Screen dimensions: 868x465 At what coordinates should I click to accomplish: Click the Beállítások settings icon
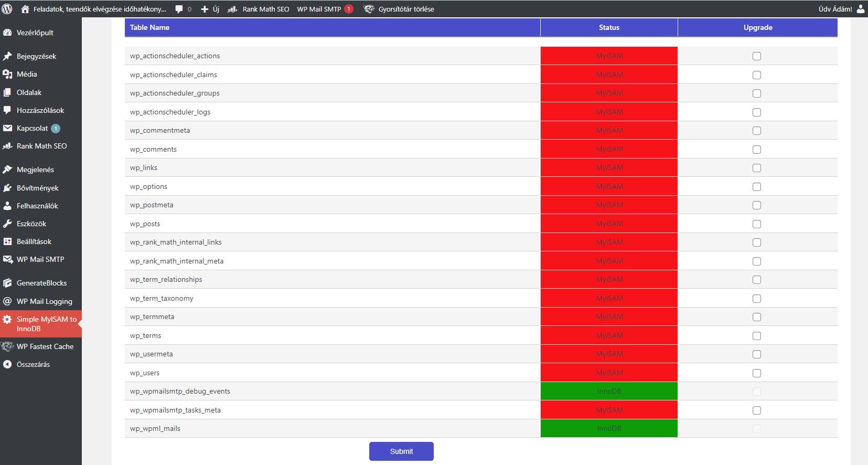click(x=7, y=241)
